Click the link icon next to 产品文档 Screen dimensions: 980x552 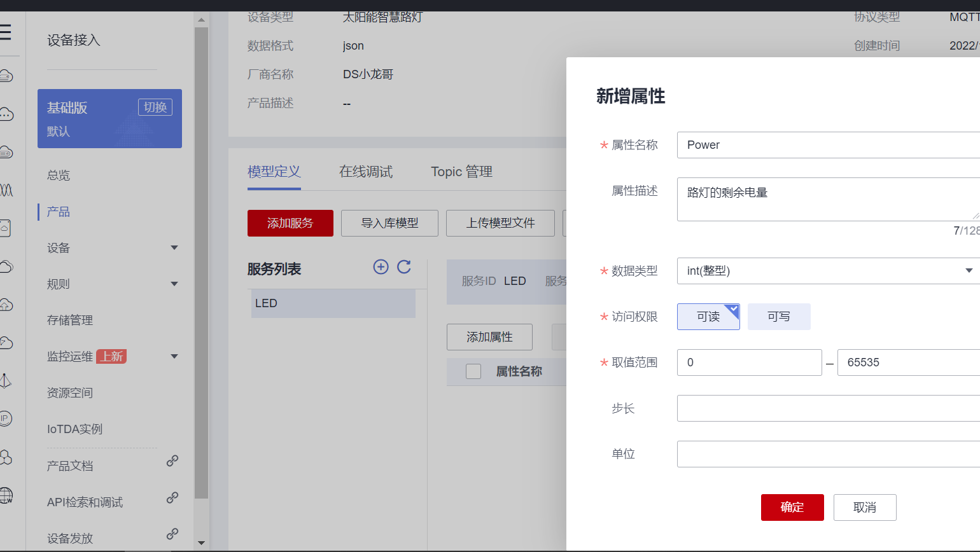pyautogui.click(x=172, y=461)
